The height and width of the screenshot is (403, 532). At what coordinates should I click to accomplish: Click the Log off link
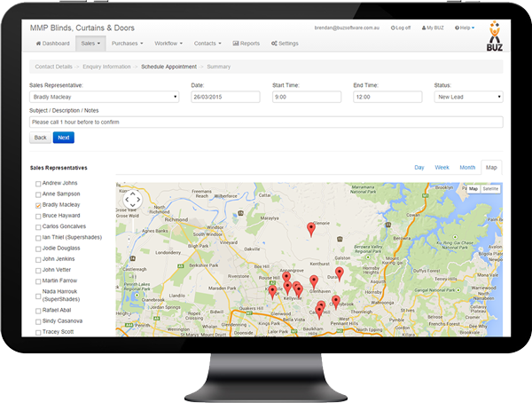(401, 28)
